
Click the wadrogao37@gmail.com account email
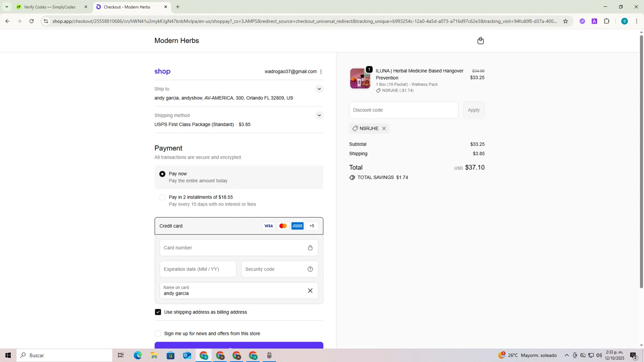click(x=291, y=72)
